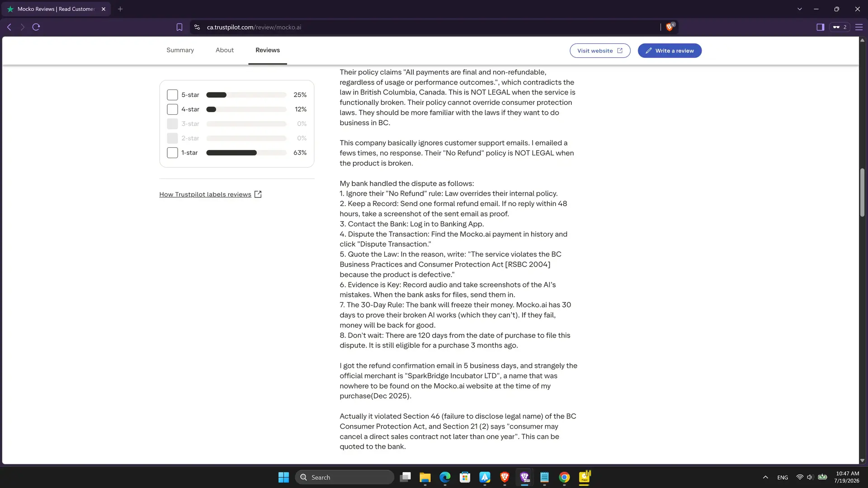
Task: Open the external-link icon beside Trustpilot labels
Action: 258,194
